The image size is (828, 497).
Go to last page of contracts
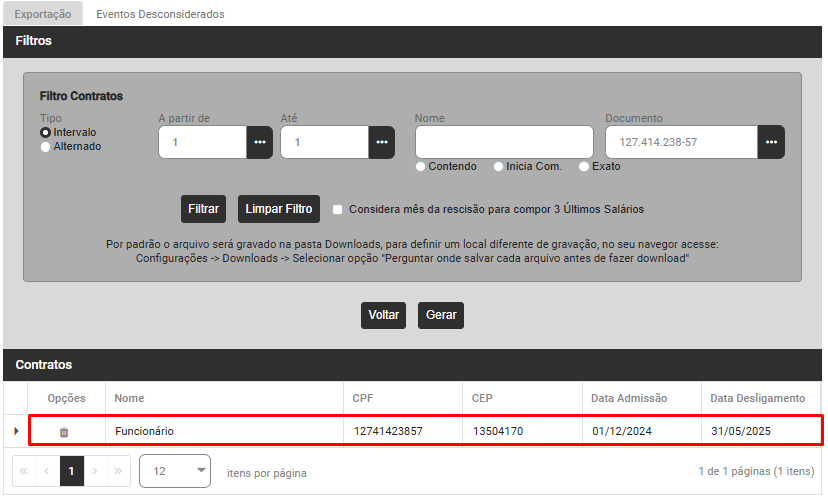[x=118, y=471]
